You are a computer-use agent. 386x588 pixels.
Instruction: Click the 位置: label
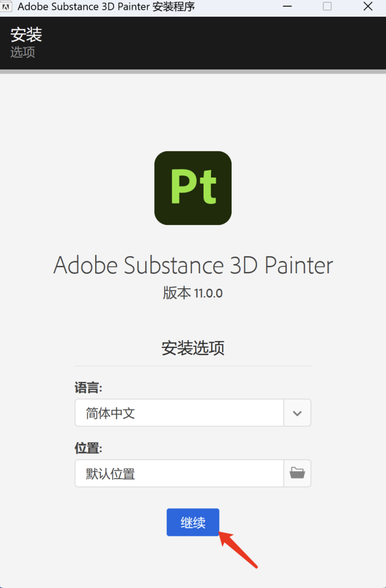point(88,448)
